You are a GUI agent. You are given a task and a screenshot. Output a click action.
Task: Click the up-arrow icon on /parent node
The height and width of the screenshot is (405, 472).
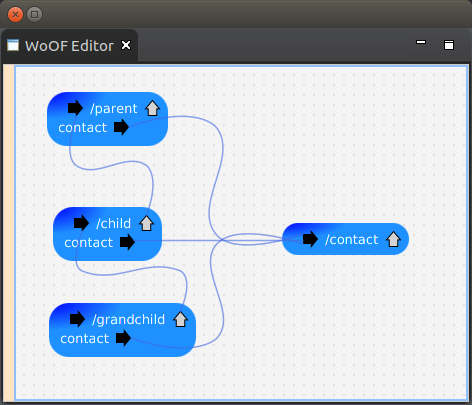152,108
